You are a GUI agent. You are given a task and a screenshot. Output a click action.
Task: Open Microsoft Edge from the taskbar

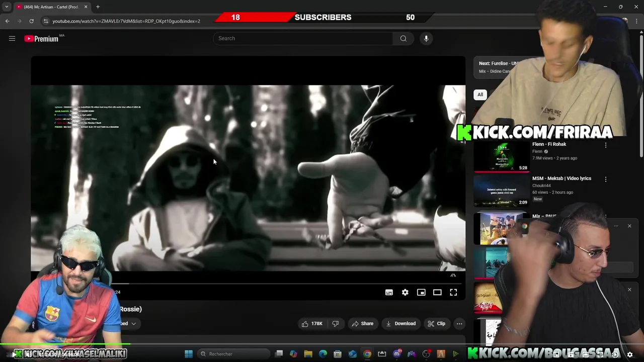pyautogui.click(x=323, y=354)
